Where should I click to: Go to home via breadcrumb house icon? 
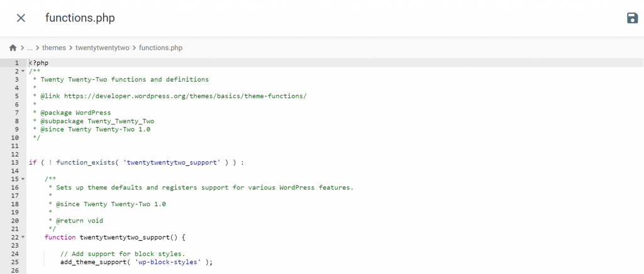pyautogui.click(x=13, y=48)
